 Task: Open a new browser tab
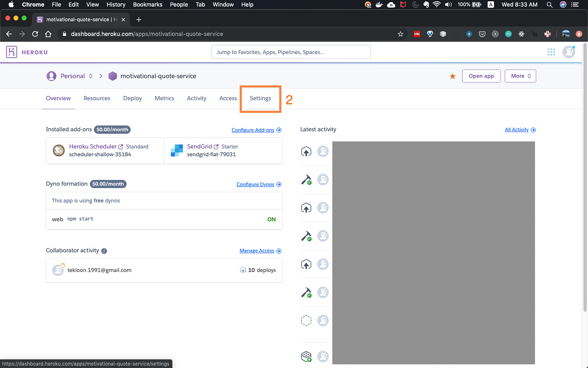tap(139, 19)
